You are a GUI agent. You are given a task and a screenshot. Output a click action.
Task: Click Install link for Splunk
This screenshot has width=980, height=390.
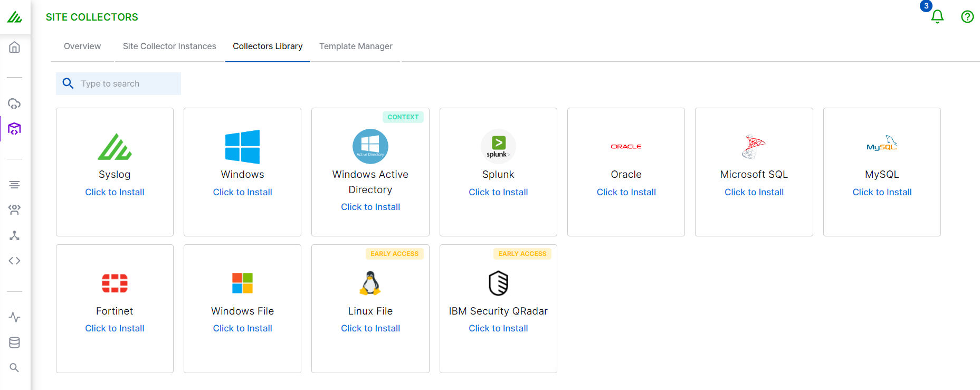[x=498, y=192]
